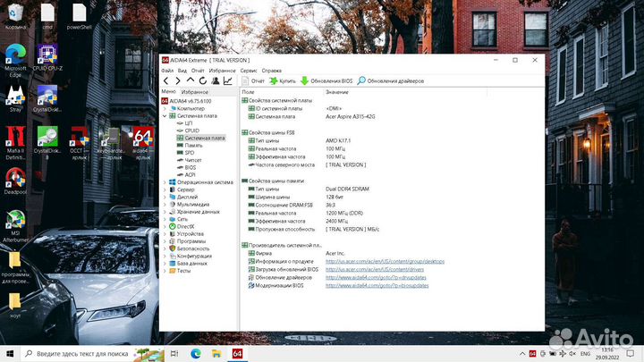Click the taskbar search field
Viewport: 644px width, 362px height.
pyautogui.click(x=93, y=353)
